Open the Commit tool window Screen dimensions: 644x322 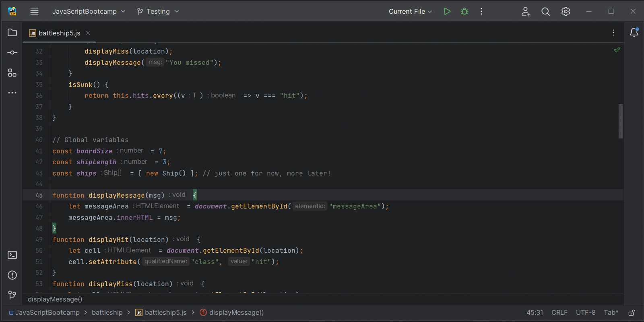pyautogui.click(x=12, y=53)
